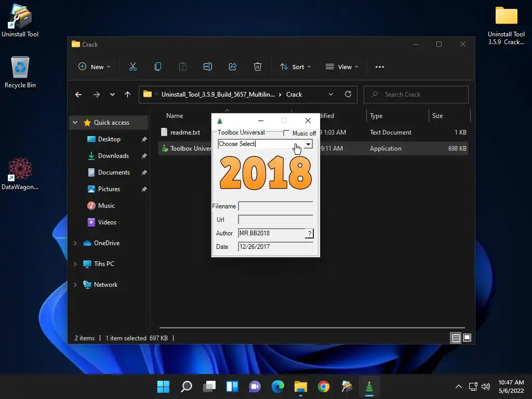532x399 pixels.
Task: Refresh the Crack folder view
Action: pos(348,95)
